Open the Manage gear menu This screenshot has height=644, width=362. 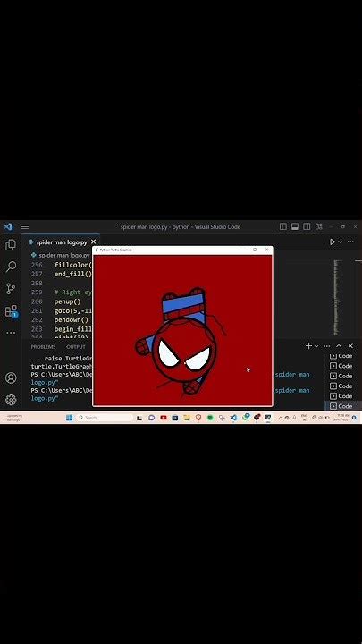[11, 400]
